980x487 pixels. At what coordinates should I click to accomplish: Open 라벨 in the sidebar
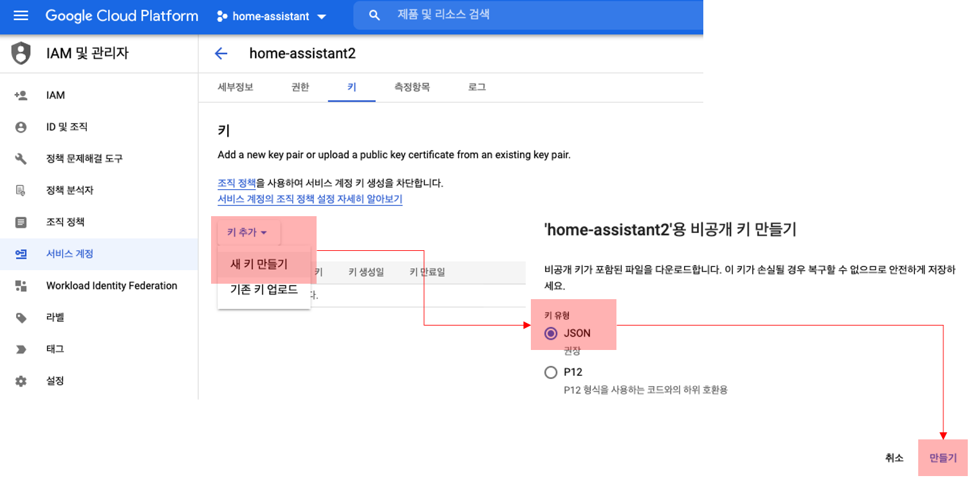[x=99, y=317]
